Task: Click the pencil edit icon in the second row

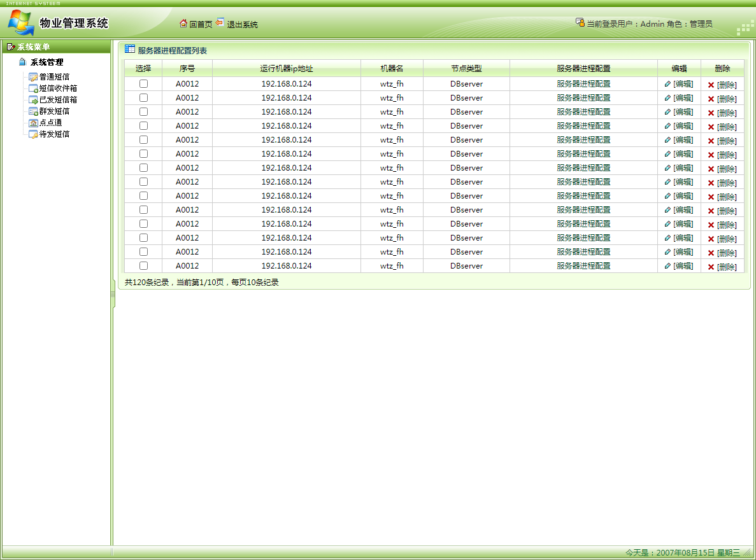Action: point(667,98)
